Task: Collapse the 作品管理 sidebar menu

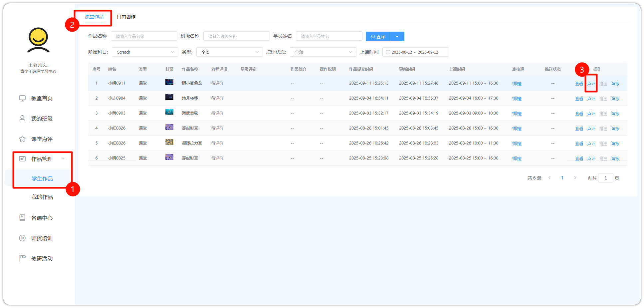Action: click(x=63, y=159)
